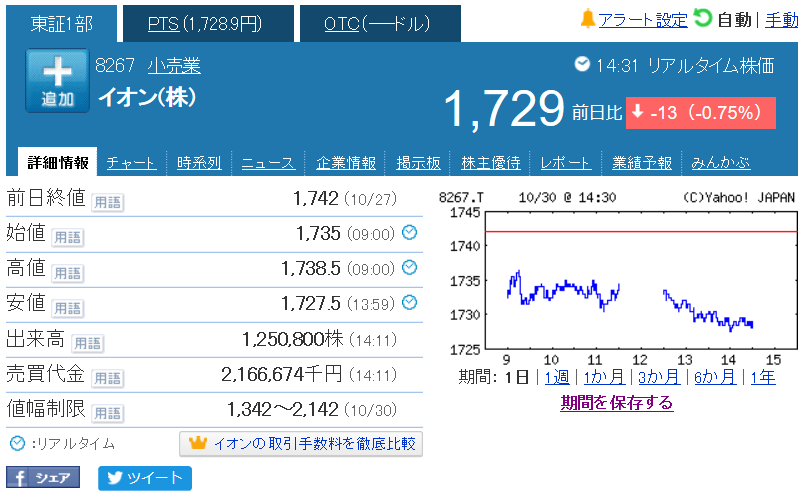807x495 pixels.
Task: Open the 小売業 sector link
Action: [174, 66]
